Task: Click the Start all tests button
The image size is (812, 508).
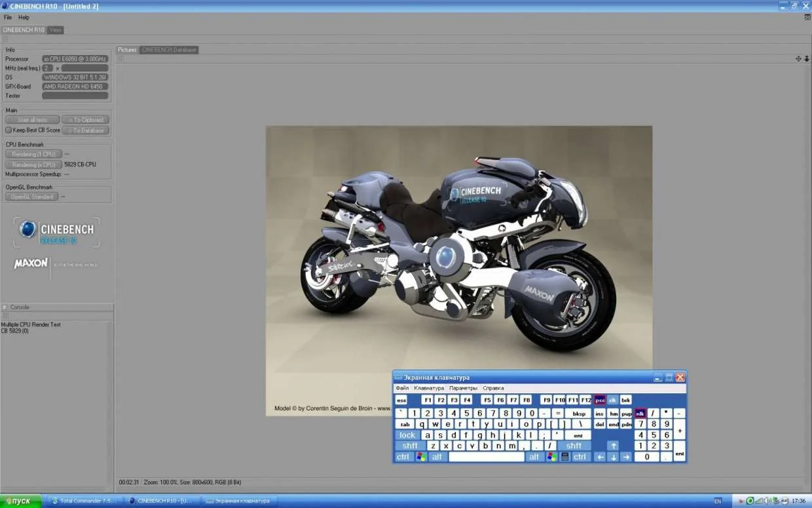Action: 32,120
